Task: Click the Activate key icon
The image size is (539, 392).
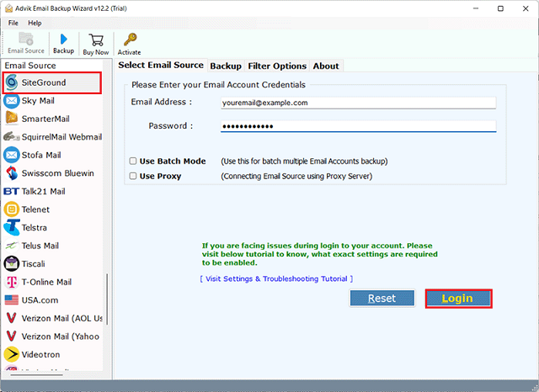Action: point(130,40)
